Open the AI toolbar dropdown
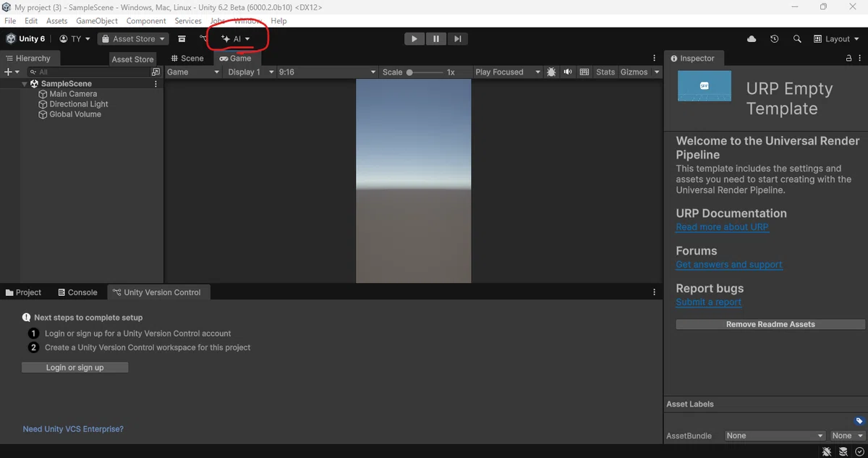868x458 pixels. (x=236, y=39)
